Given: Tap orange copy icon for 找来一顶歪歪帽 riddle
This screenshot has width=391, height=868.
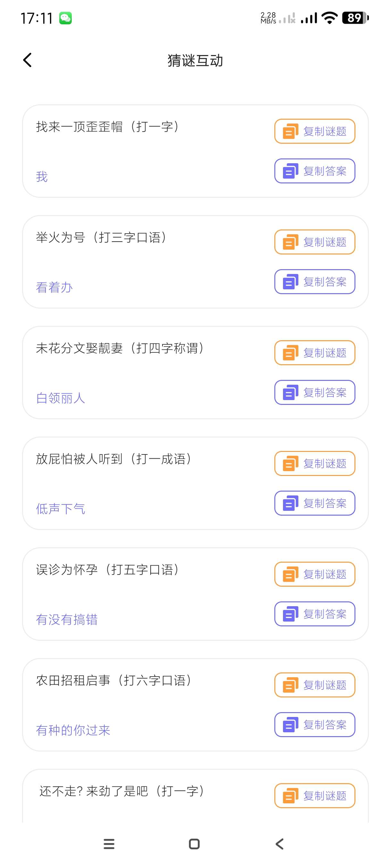Looking at the screenshot, I should [290, 132].
